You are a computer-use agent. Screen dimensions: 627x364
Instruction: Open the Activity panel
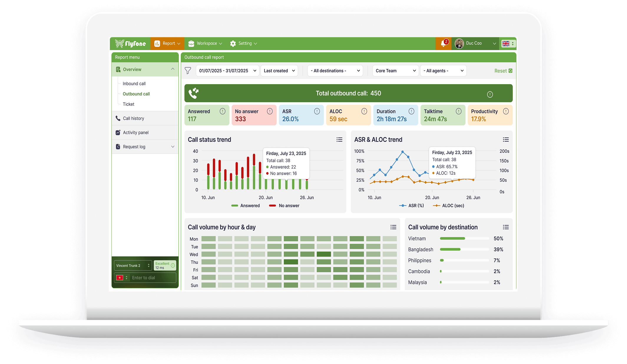[x=136, y=132]
